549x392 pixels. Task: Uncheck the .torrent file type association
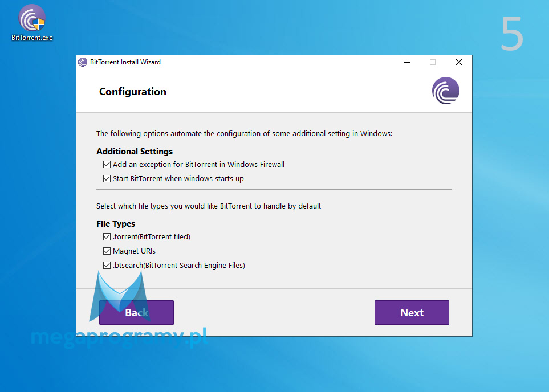[107, 237]
